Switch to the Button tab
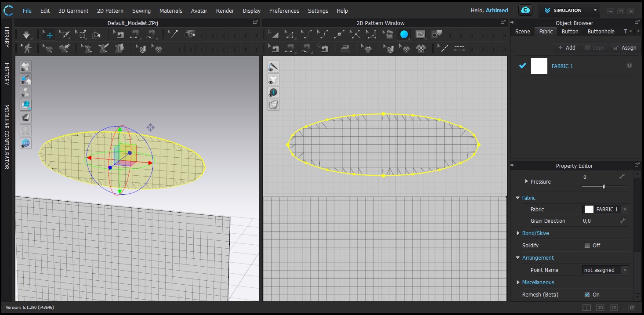This screenshot has width=644, height=315. coord(570,31)
